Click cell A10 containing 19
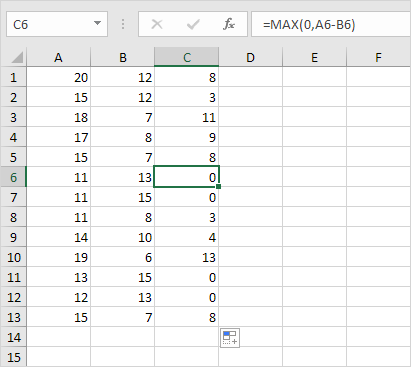This screenshot has height=367, width=411. tap(58, 257)
